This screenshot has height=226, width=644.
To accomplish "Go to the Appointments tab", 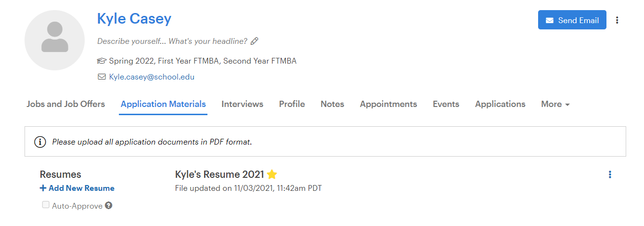I will tap(388, 104).
